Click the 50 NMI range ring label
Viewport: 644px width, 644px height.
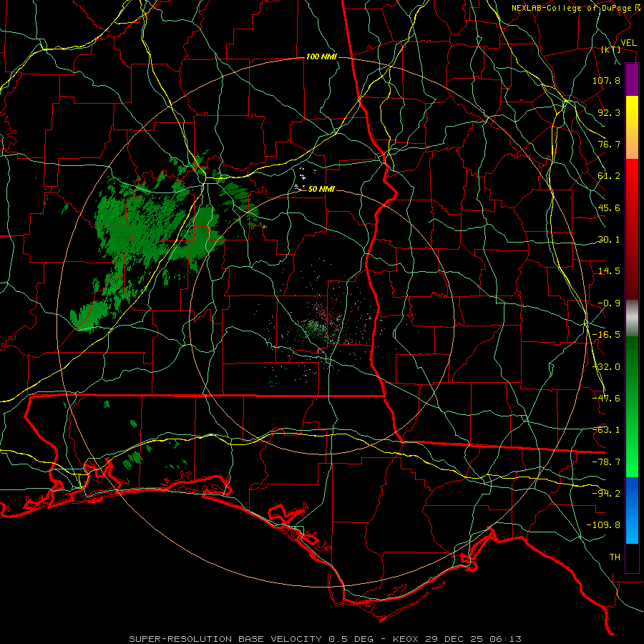click(x=321, y=190)
